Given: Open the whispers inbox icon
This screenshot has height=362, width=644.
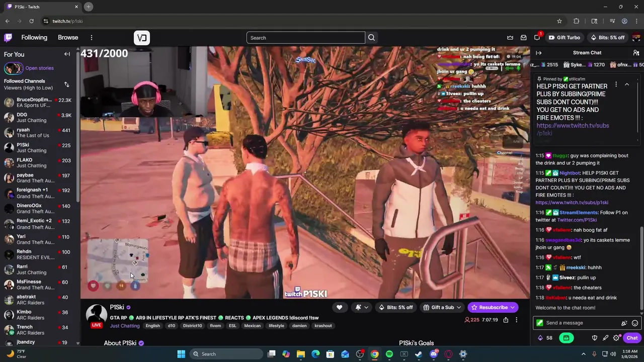Looking at the screenshot, I should pyautogui.click(x=524, y=38).
